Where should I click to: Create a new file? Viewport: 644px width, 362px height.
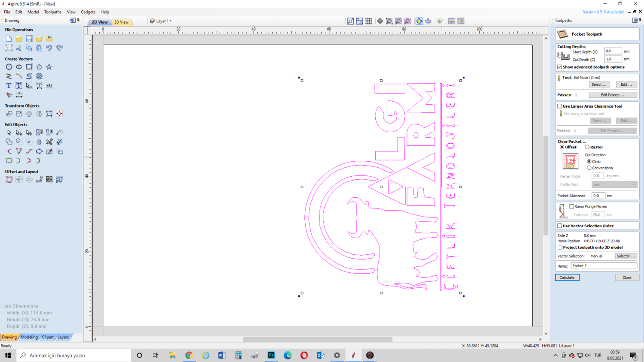[x=9, y=39]
